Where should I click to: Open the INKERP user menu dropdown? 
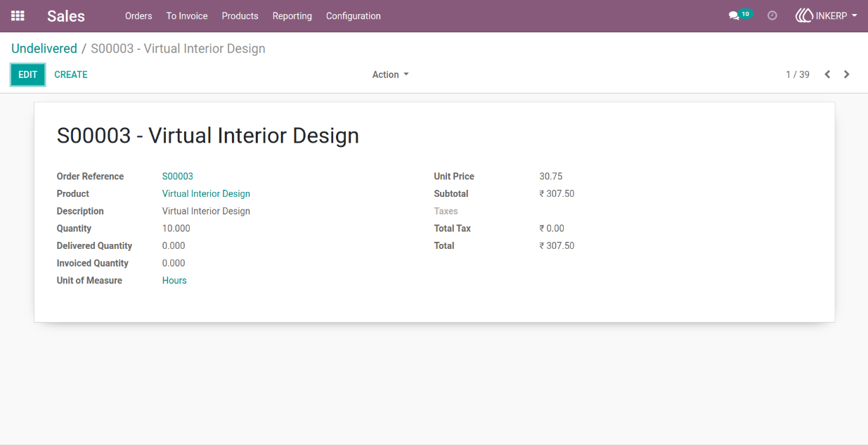(827, 15)
